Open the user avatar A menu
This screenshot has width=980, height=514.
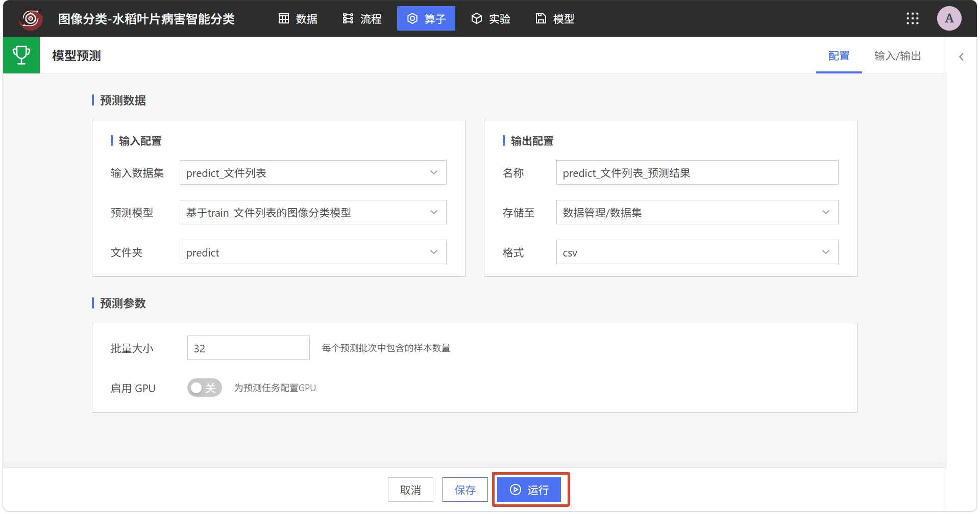coord(949,19)
